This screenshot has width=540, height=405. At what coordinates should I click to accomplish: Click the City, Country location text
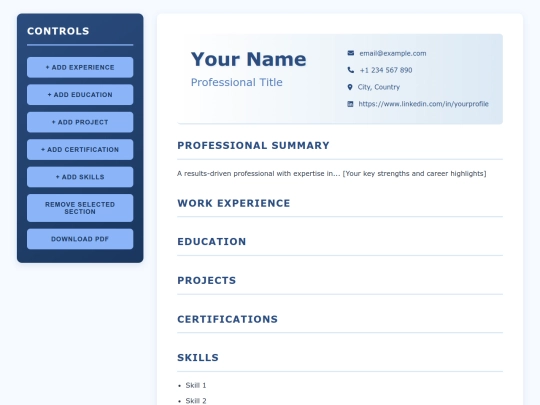click(378, 87)
